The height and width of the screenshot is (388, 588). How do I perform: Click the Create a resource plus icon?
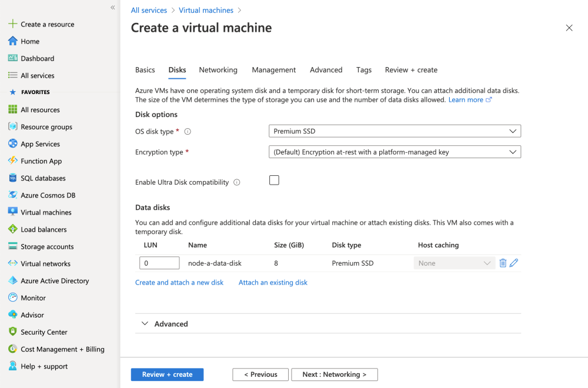(x=13, y=24)
